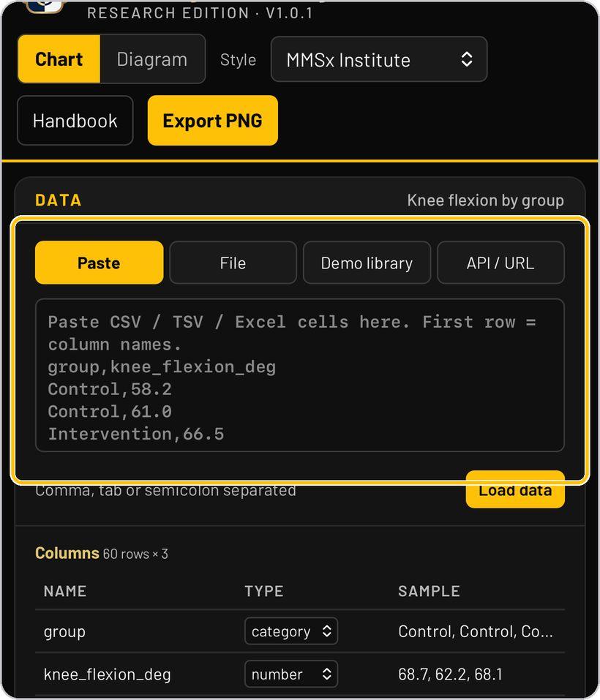
Task: Click the 'Knee flexion by group' dataset title
Action: coord(485,200)
